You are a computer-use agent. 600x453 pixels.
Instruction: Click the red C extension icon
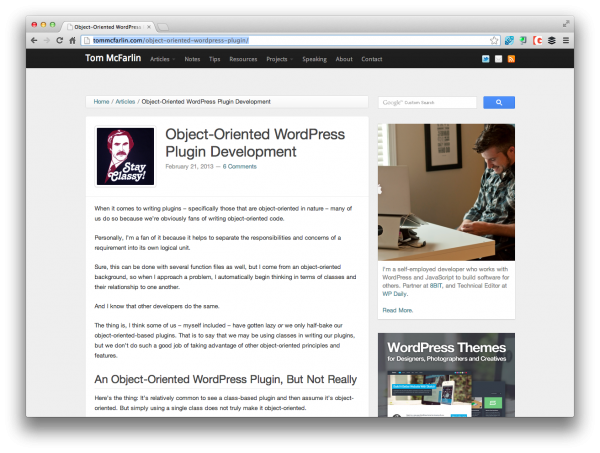click(x=538, y=40)
